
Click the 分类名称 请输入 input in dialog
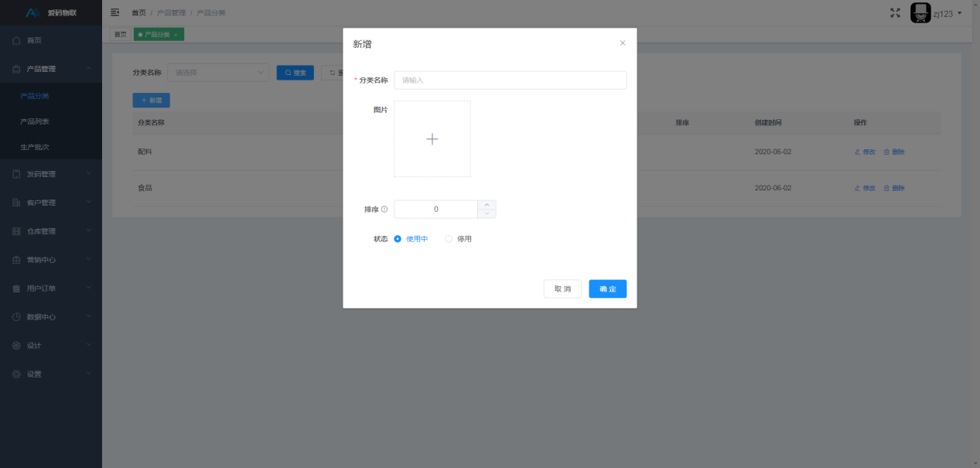[510, 80]
